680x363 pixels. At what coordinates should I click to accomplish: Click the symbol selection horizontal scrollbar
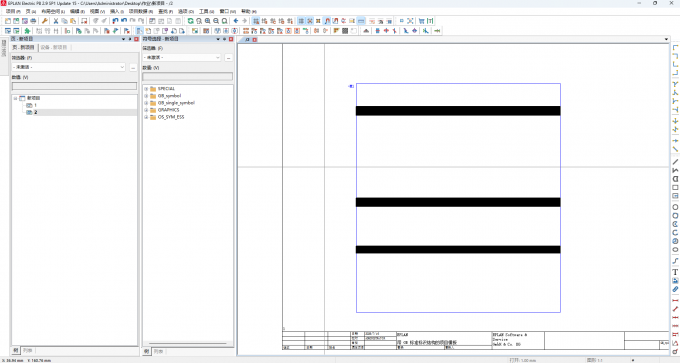[188, 343]
